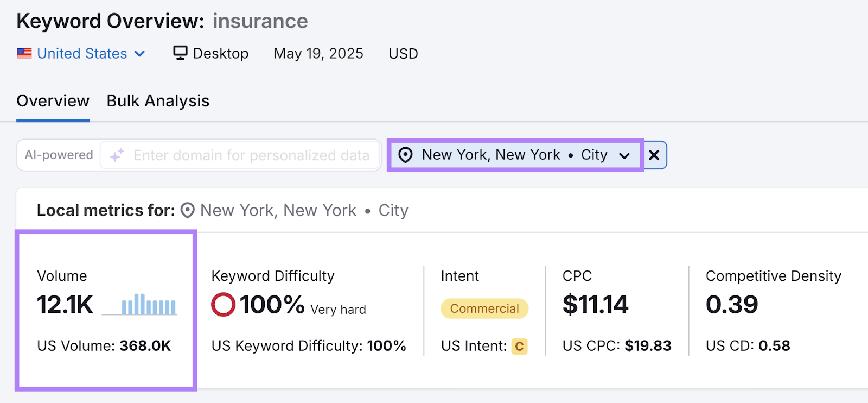
Task: Click the location pin inside the location selector
Action: click(405, 155)
